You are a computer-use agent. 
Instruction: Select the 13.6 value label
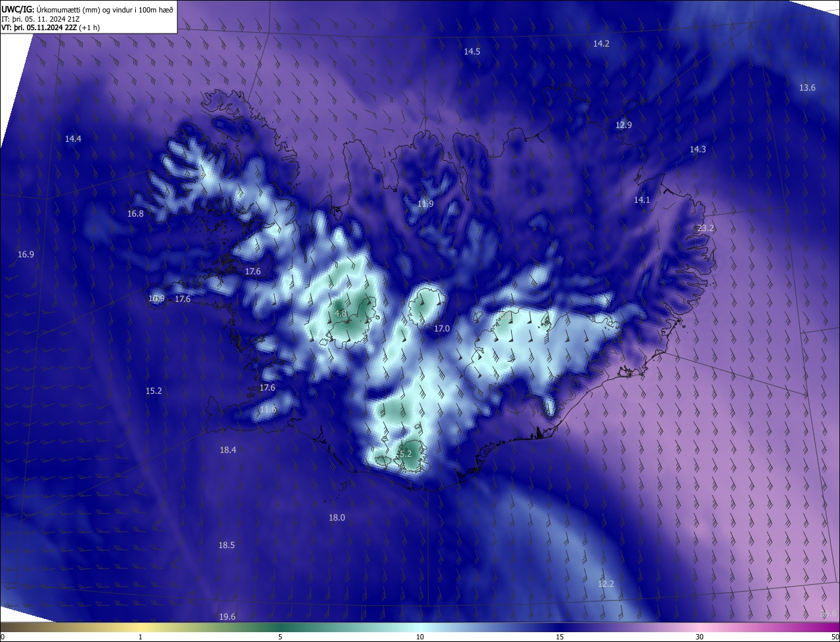(x=807, y=88)
